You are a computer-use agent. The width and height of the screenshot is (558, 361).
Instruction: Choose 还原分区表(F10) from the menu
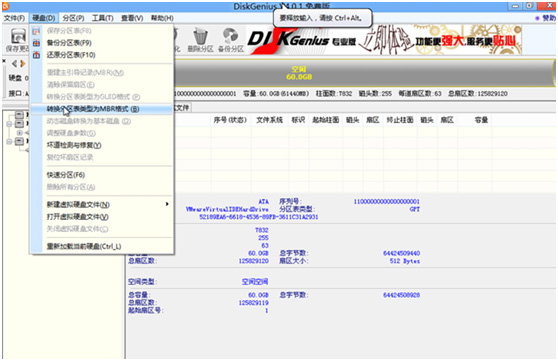pos(101,55)
